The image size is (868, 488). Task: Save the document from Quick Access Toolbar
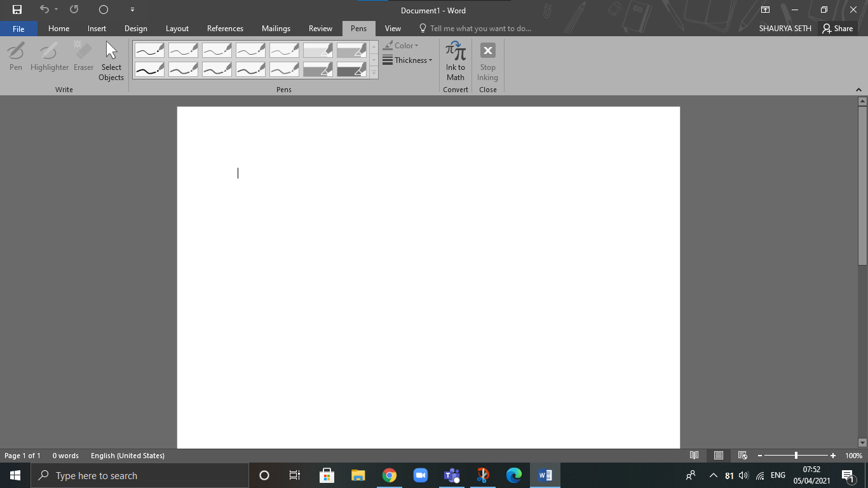(17, 10)
